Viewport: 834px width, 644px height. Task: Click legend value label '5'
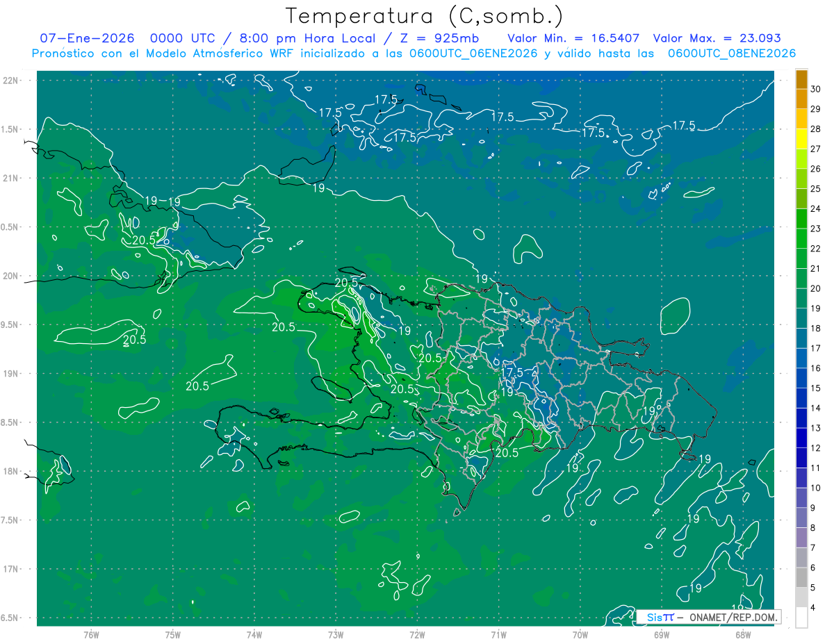point(814,587)
